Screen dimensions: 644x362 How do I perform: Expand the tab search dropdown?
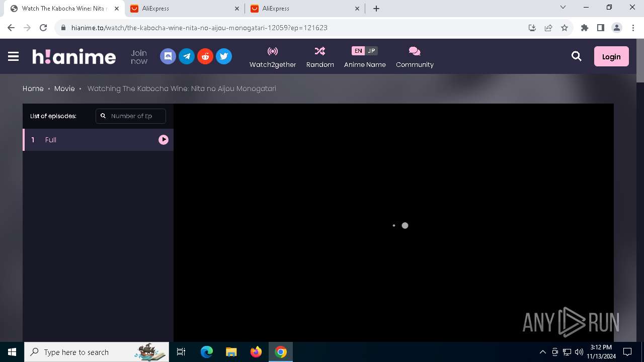click(563, 7)
